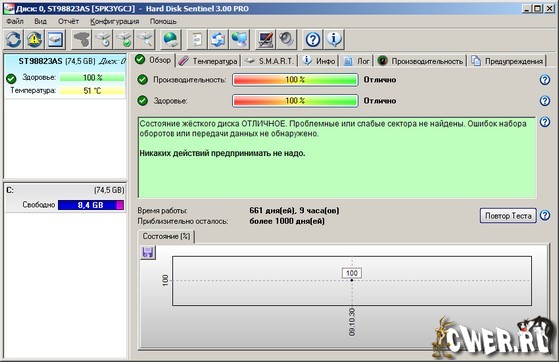Click the question mark help toolbar icon
The height and width of the screenshot is (362, 559).
(313, 39)
